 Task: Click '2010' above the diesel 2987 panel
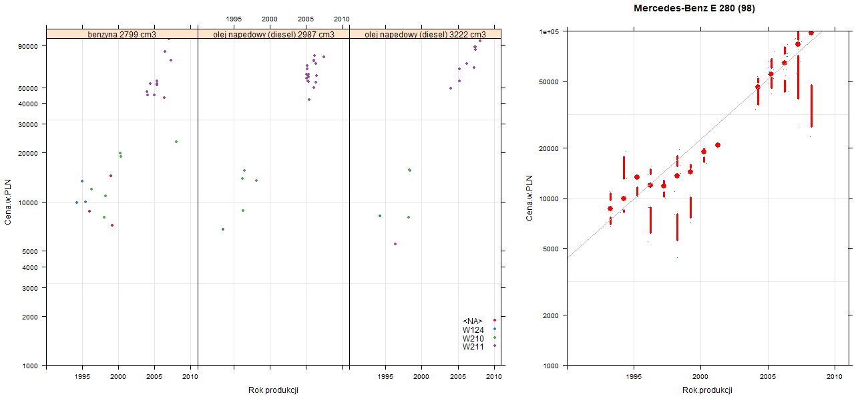point(341,19)
